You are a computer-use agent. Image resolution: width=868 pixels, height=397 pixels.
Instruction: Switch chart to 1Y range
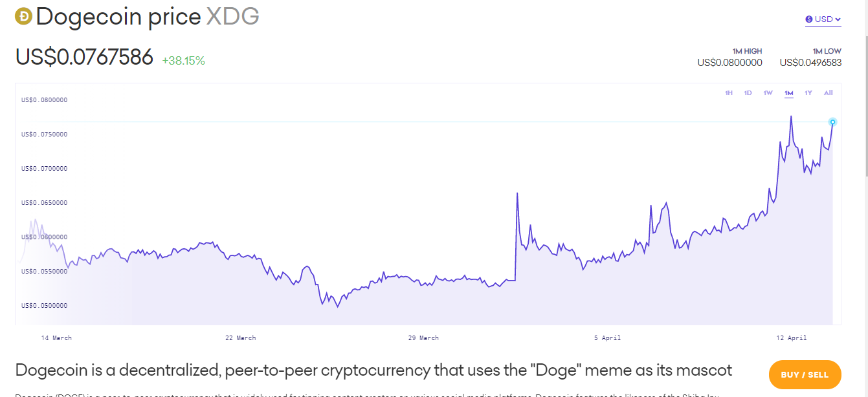(808, 93)
